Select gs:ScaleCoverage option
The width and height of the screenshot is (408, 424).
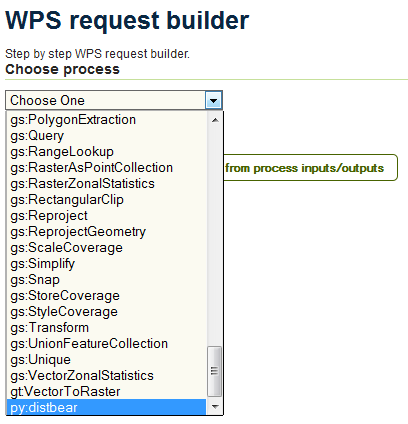(x=106, y=248)
